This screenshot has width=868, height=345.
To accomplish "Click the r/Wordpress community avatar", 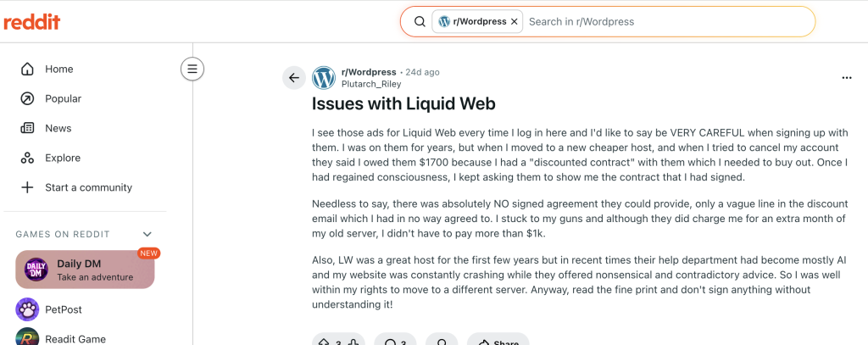I will [324, 78].
